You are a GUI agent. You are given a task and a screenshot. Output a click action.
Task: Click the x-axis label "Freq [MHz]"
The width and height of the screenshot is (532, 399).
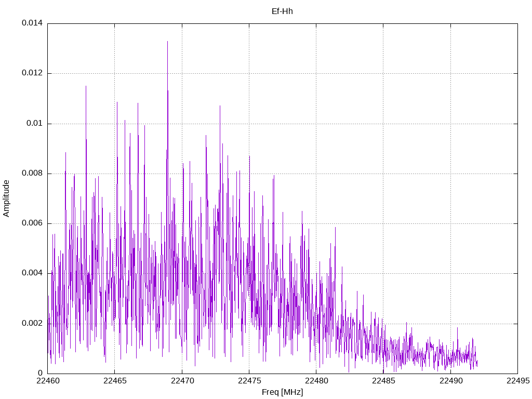coord(282,392)
